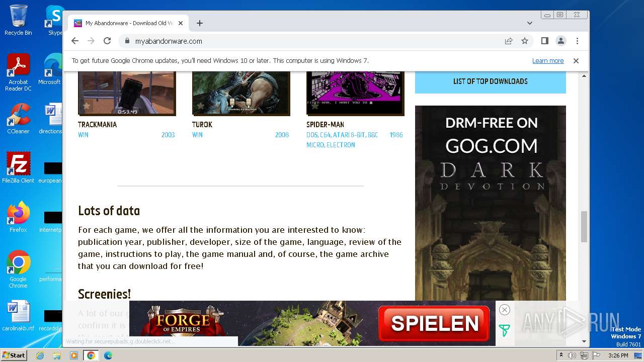Open the TRACKMANIA title link
Viewport: 644px width, 362px height.
(x=97, y=125)
